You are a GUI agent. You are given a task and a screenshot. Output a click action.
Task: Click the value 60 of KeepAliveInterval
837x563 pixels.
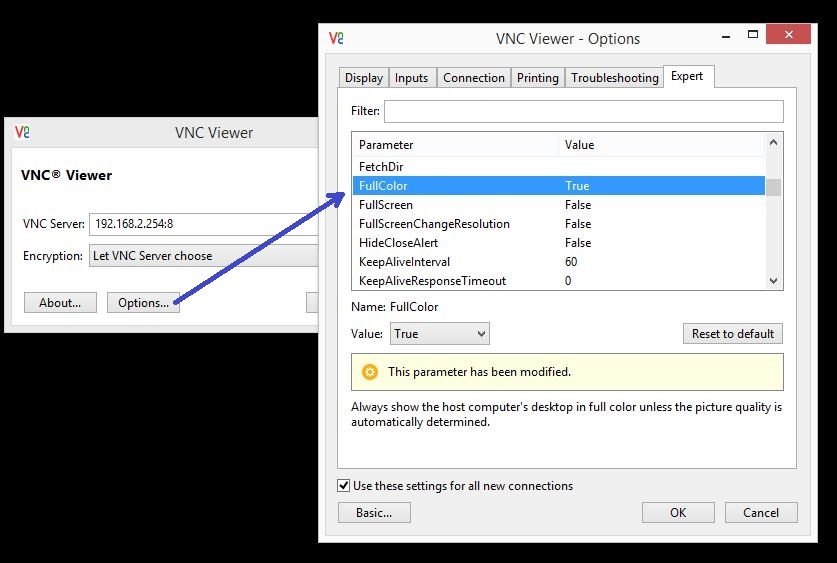point(571,262)
